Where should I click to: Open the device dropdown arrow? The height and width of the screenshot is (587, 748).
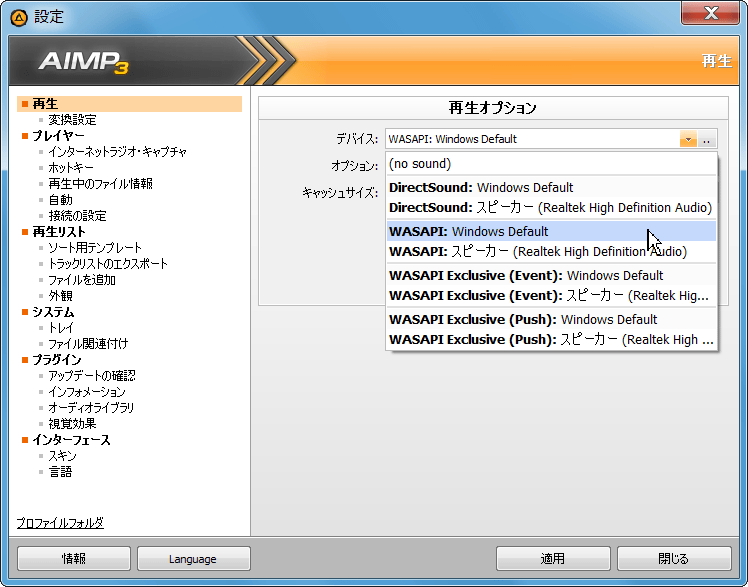coord(688,139)
